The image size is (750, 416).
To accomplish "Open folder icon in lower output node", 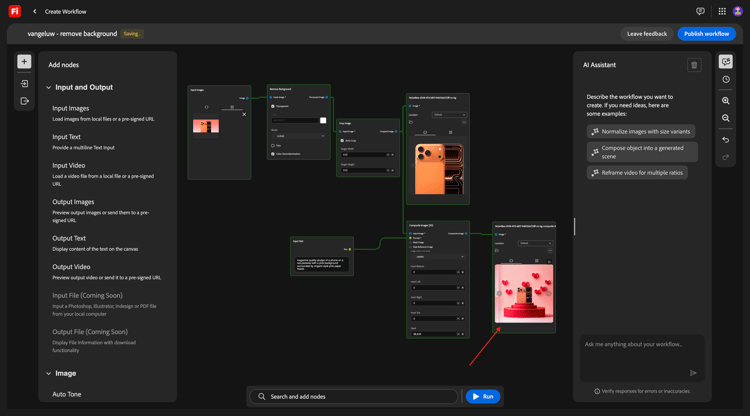I will tap(496, 251).
